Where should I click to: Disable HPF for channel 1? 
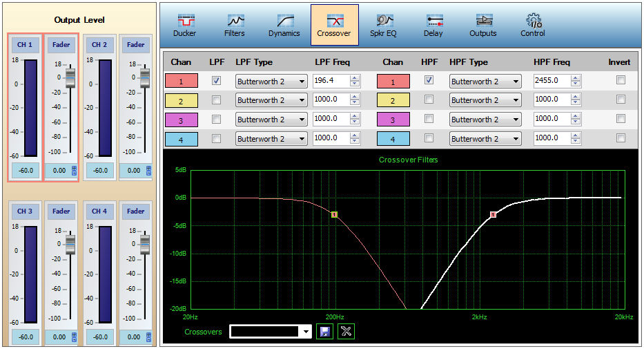pyautogui.click(x=429, y=79)
